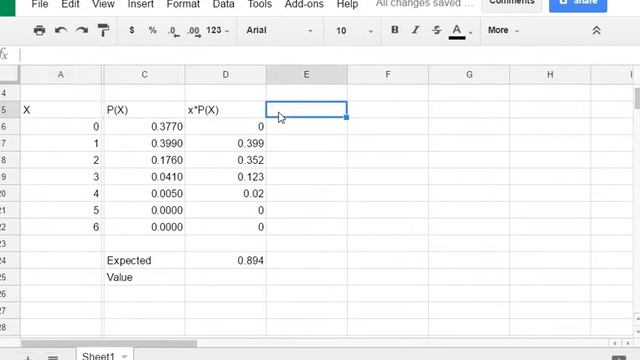This screenshot has width=640, height=360.
Task: Click the print icon
Action: click(x=39, y=31)
